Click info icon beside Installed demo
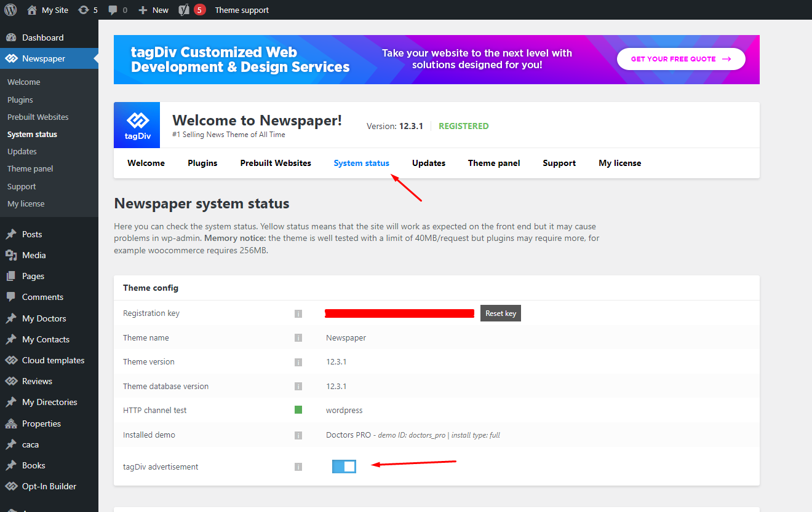The image size is (812, 512). (x=298, y=435)
